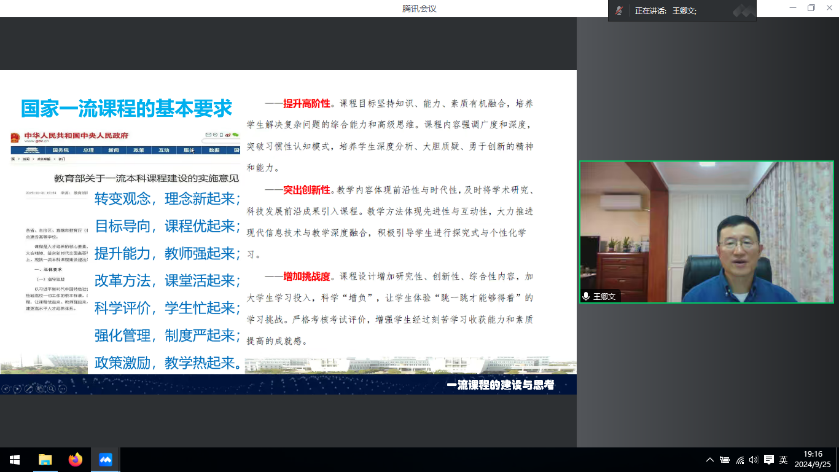
Task: Open the Windows Start menu
Action: pyautogui.click(x=14, y=460)
